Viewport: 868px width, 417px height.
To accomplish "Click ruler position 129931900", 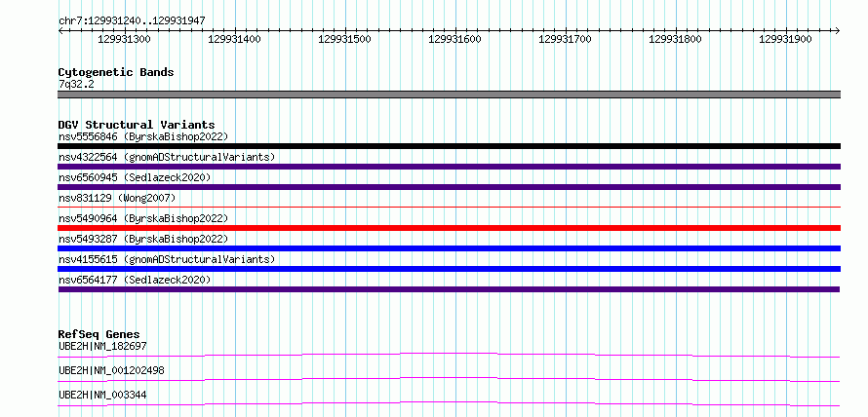I will point(785,39).
